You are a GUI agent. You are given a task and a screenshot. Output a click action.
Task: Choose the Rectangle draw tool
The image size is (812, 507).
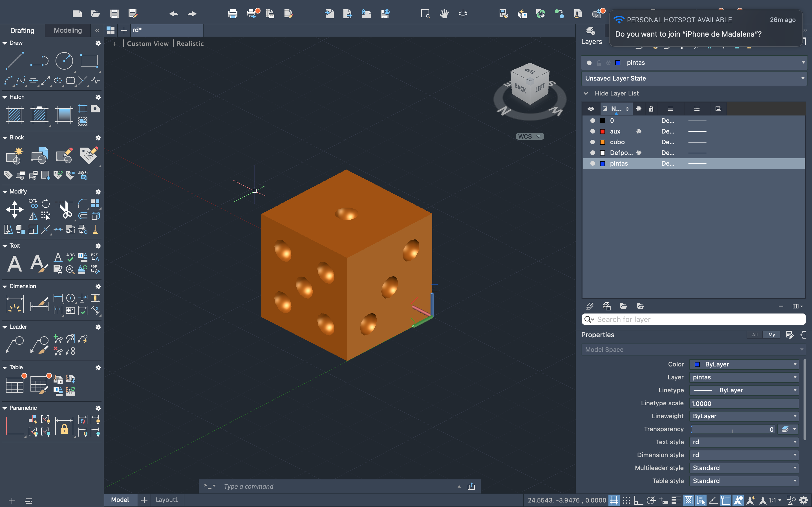[89, 61]
